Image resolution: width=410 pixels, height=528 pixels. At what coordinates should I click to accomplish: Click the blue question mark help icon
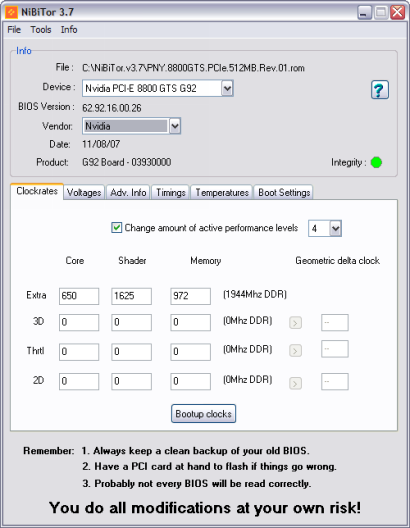point(380,90)
